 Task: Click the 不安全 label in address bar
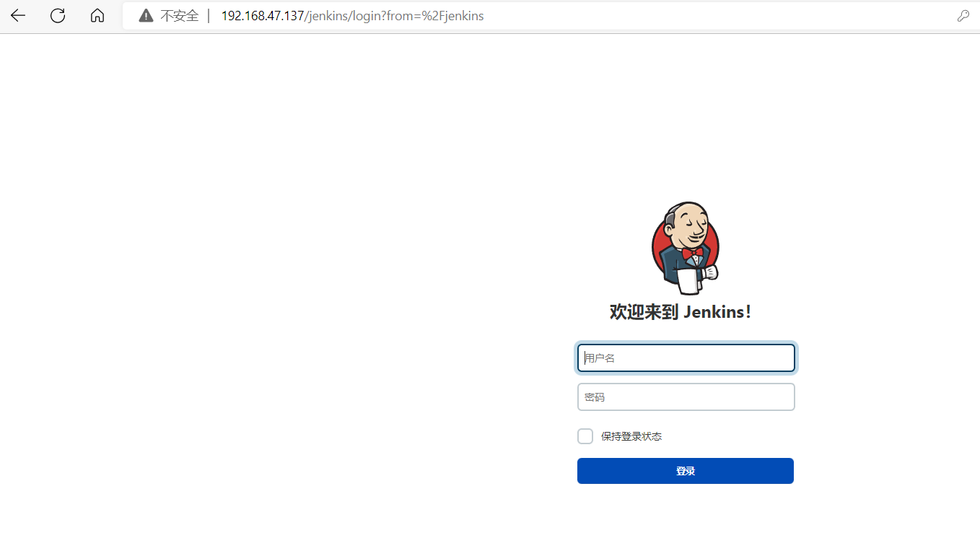[x=179, y=16]
